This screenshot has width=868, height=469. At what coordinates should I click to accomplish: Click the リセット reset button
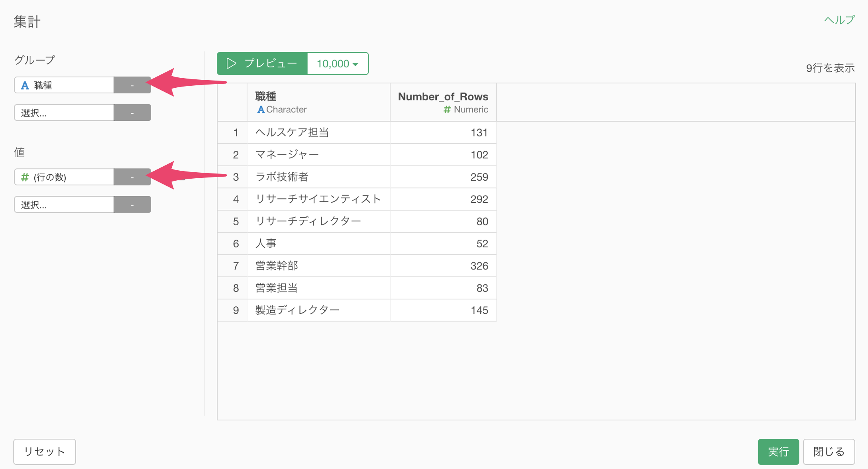(x=45, y=451)
